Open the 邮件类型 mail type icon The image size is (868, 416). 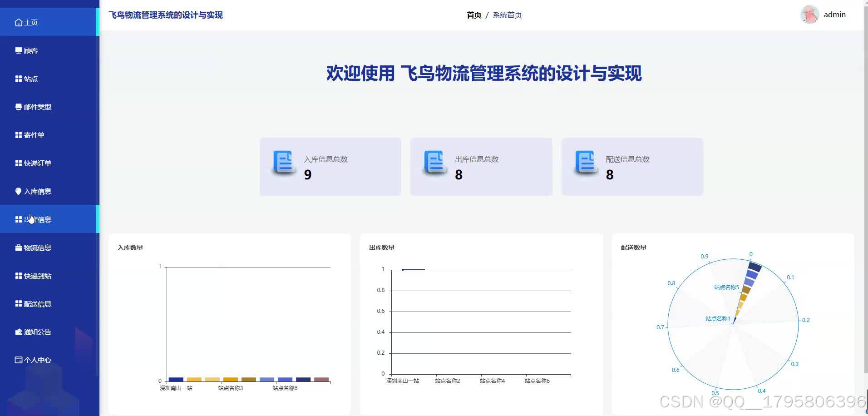click(17, 106)
